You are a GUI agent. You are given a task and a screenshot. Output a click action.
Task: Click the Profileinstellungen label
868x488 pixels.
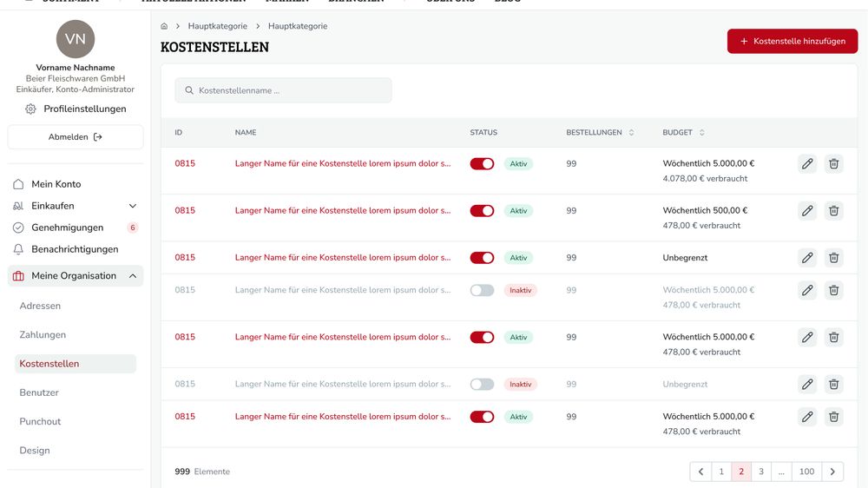tap(85, 109)
